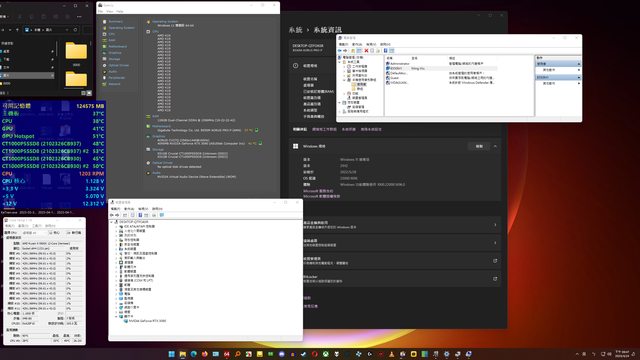Screen dimensions: 640x360
Task: Select Graphics in the Speccy sidebar
Action: pos(115,53)
